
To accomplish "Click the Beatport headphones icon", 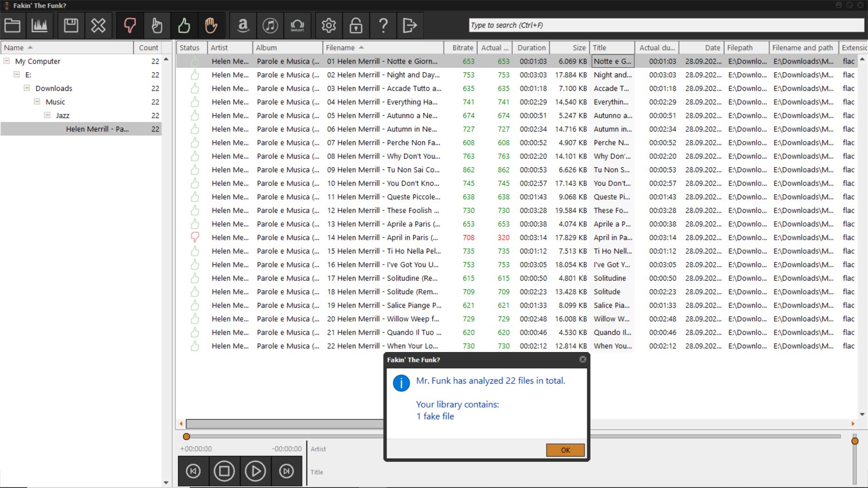I will coord(297,25).
